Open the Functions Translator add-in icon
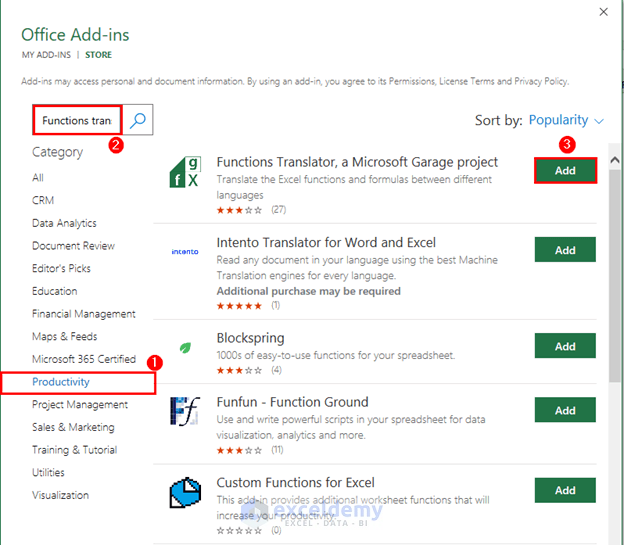The width and height of the screenshot is (624, 545). tap(185, 174)
